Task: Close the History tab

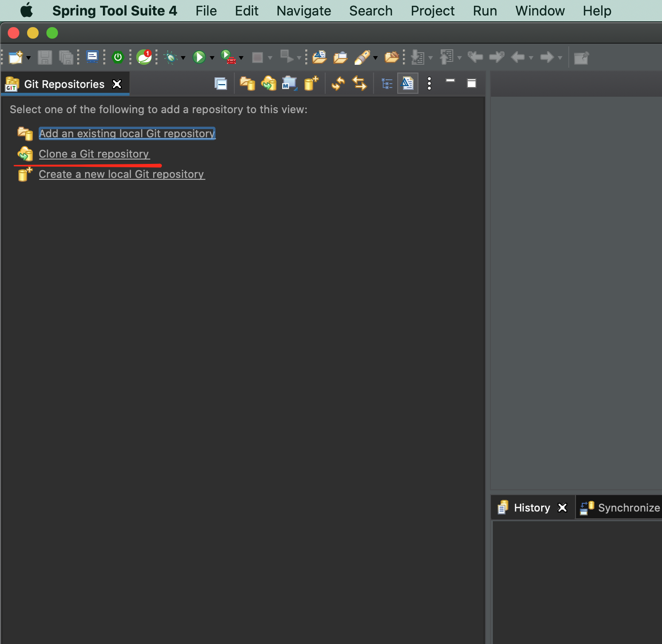Action: [x=562, y=508]
